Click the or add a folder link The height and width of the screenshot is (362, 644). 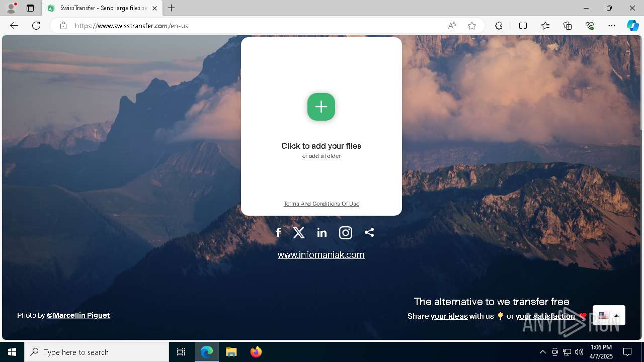pyautogui.click(x=321, y=156)
